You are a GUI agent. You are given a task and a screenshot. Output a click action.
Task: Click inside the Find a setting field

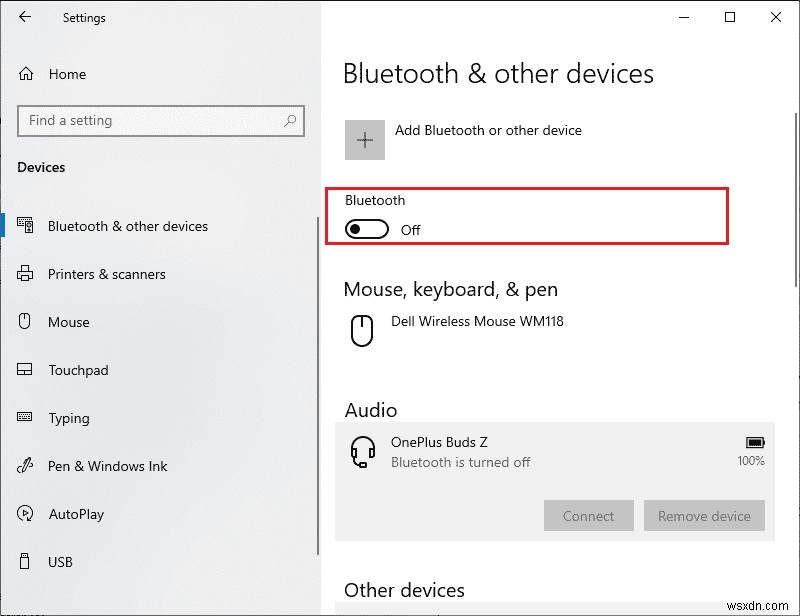tap(150, 121)
